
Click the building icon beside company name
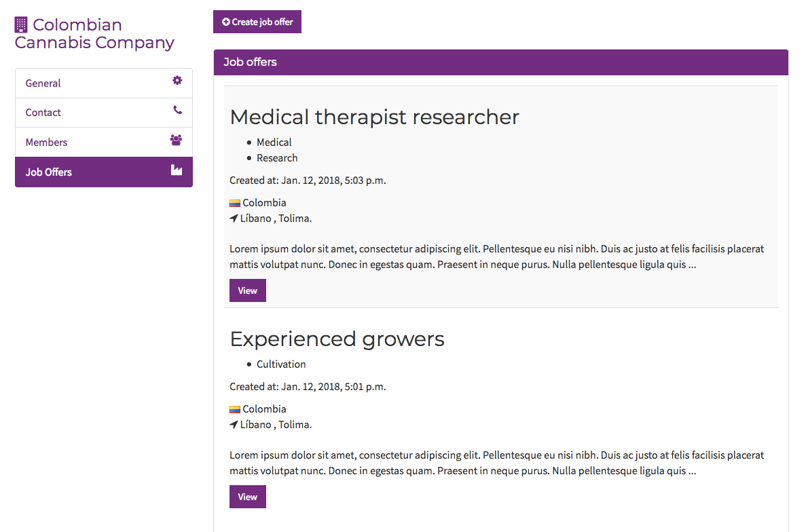21,25
